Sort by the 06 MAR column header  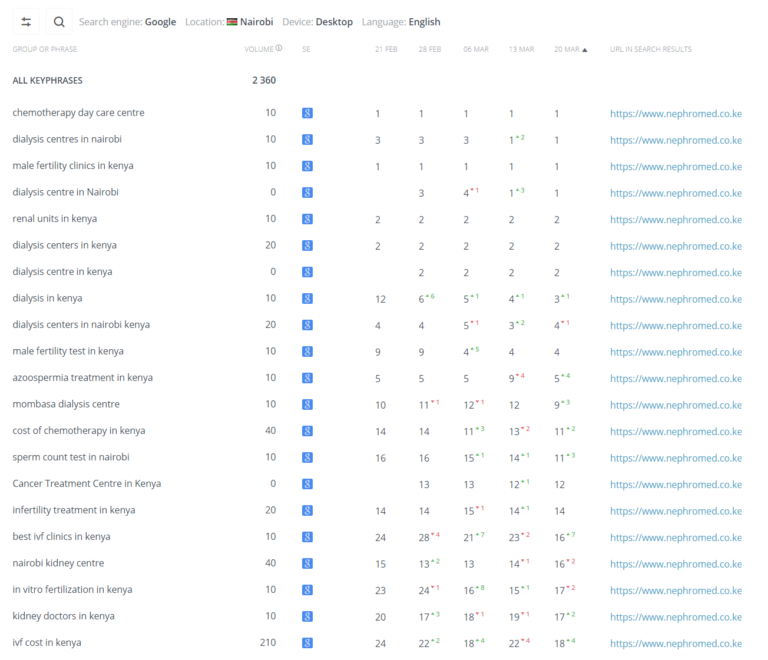476,49
